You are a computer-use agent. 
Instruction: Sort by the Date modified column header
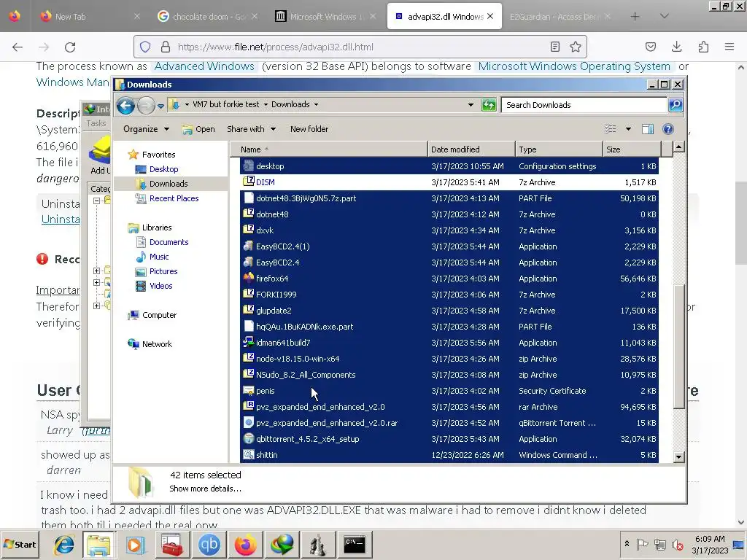[x=471, y=149]
